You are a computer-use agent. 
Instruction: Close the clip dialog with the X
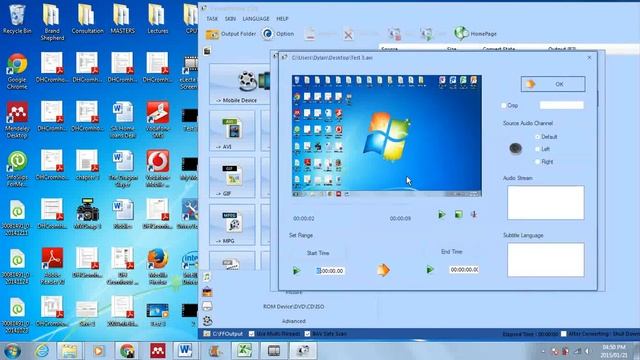click(589, 58)
